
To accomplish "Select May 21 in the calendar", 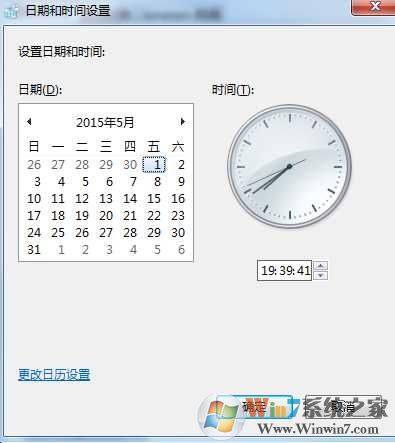I will click(x=130, y=216).
